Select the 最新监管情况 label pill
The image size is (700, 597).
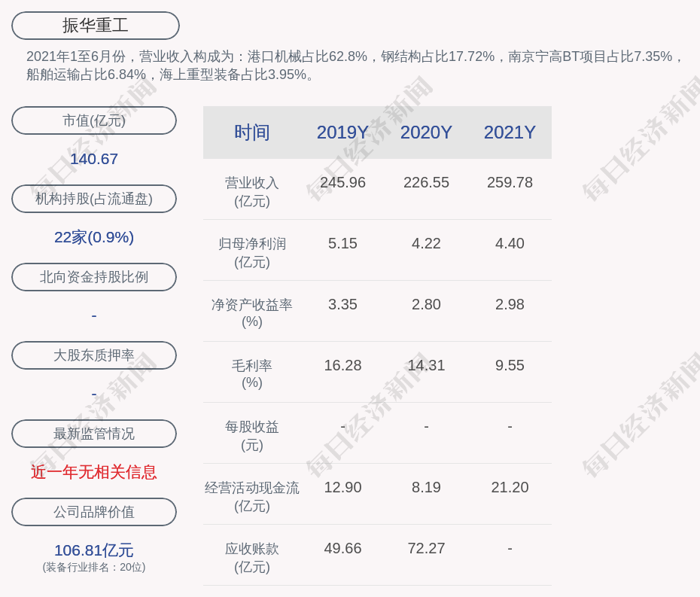click(x=94, y=434)
